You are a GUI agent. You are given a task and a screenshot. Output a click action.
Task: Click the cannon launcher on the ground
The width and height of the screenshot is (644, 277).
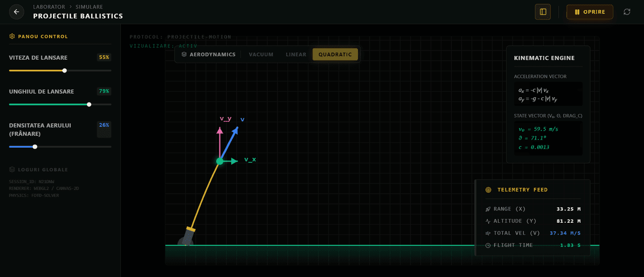187,237
